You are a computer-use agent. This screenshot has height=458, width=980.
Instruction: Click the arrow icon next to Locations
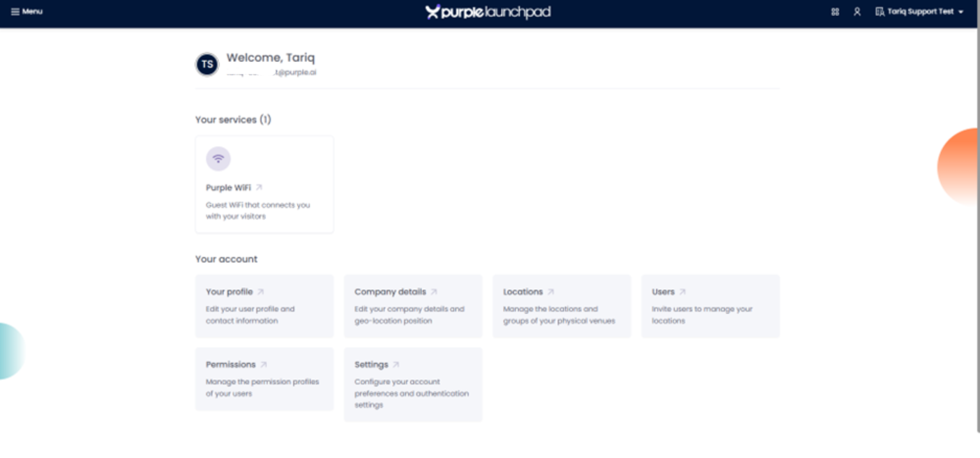(x=551, y=292)
